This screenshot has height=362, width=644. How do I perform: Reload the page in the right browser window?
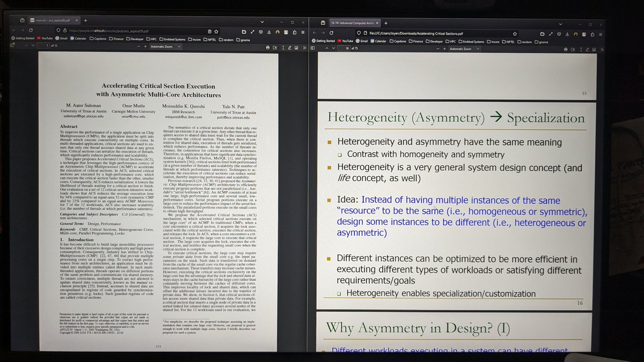click(331, 34)
